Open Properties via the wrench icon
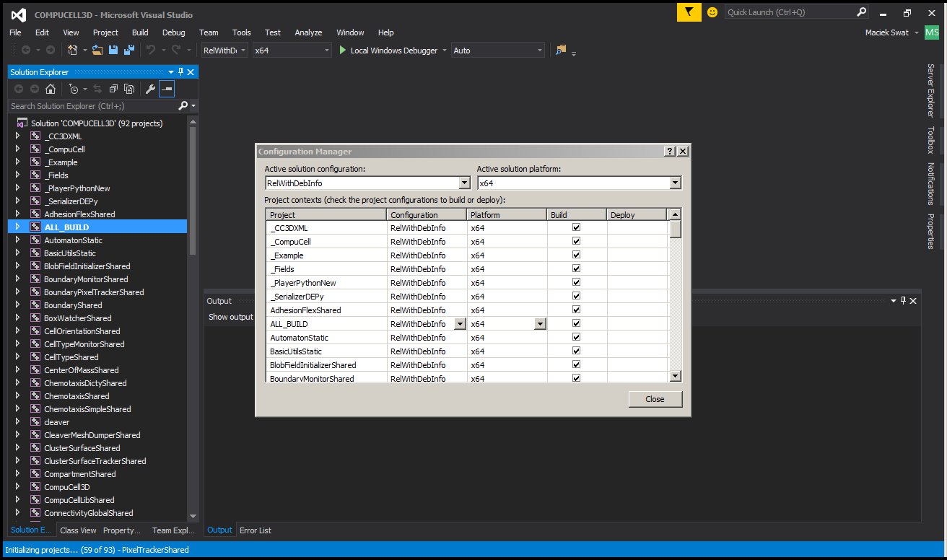 click(150, 89)
